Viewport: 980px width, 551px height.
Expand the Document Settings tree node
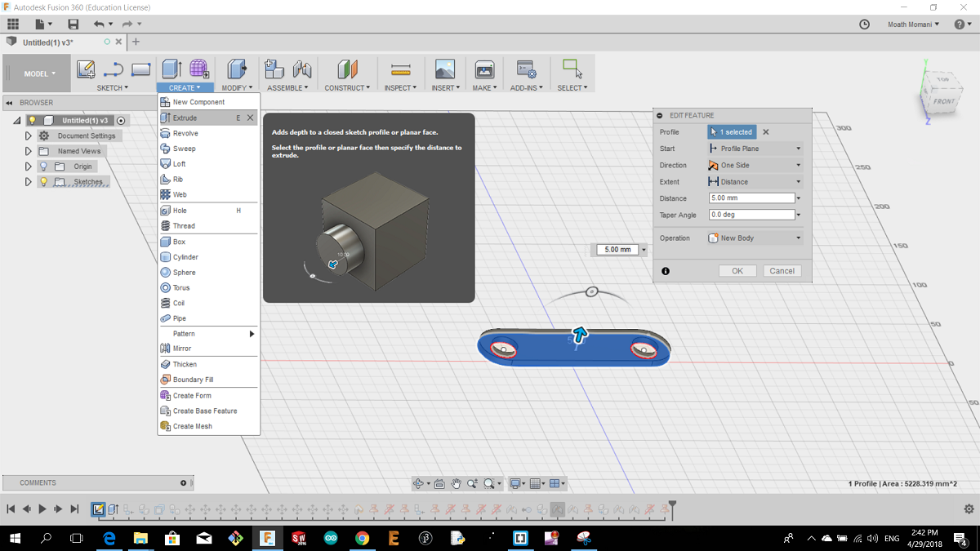29,136
